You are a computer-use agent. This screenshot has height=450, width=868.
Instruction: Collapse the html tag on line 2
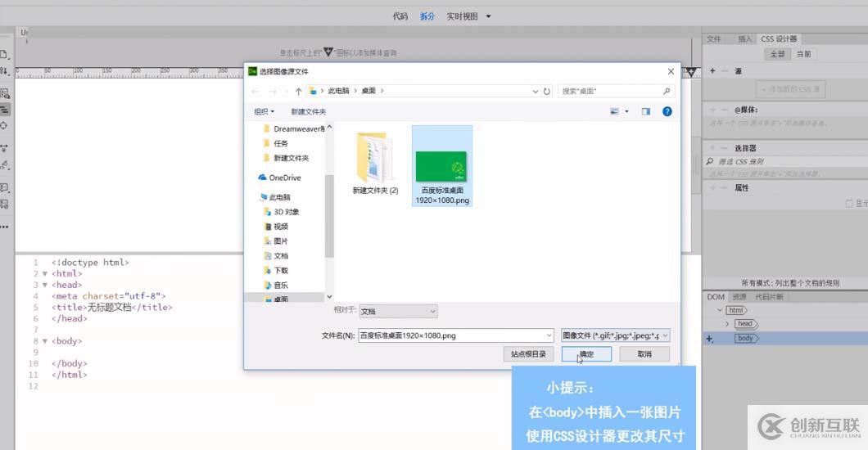coord(45,273)
